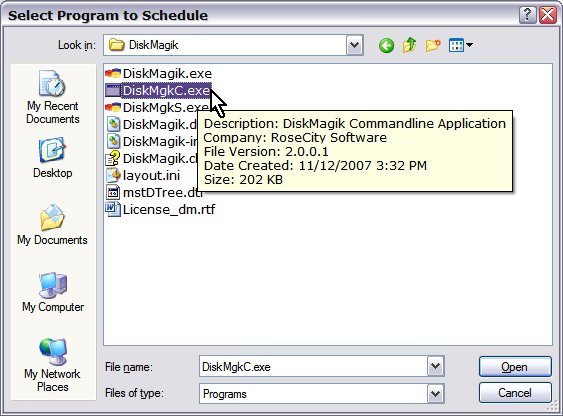Open the View menu icon

pyautogui.click(x=460, y=45)
